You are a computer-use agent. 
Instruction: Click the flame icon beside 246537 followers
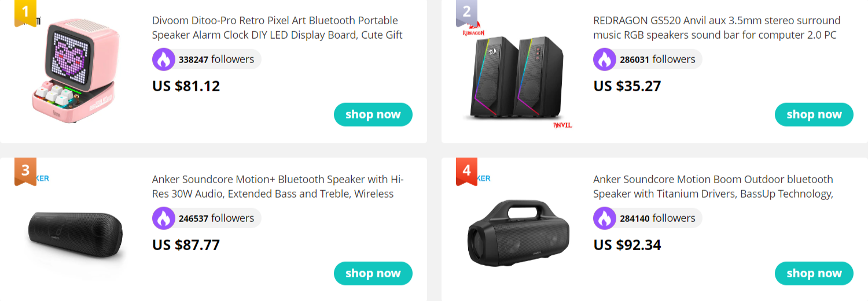[x=163, y=218]
